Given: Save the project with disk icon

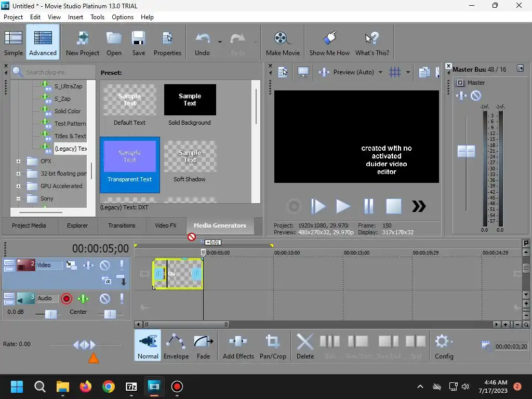Looking at the screenshot, I should pos(138,43).
